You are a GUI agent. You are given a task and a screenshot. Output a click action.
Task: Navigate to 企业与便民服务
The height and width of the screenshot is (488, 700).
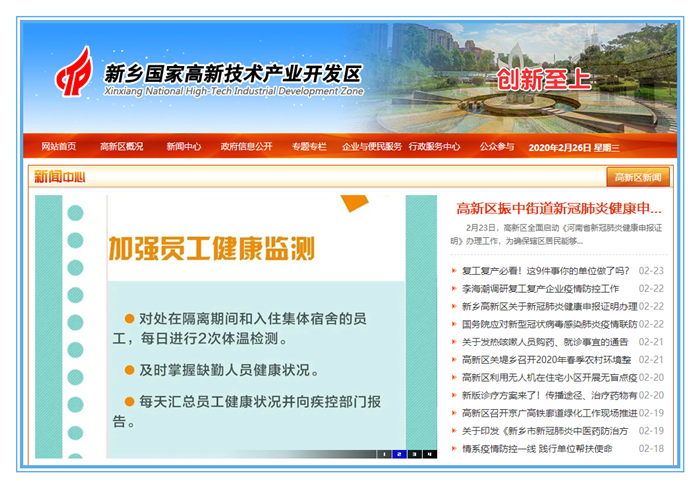(372, 147)
